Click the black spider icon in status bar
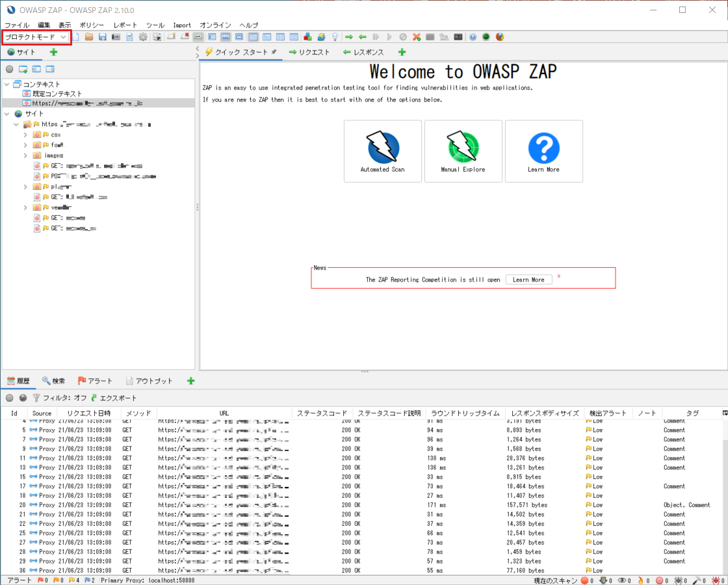This screenshot has width=728, height=585. (x=678, y=580)
